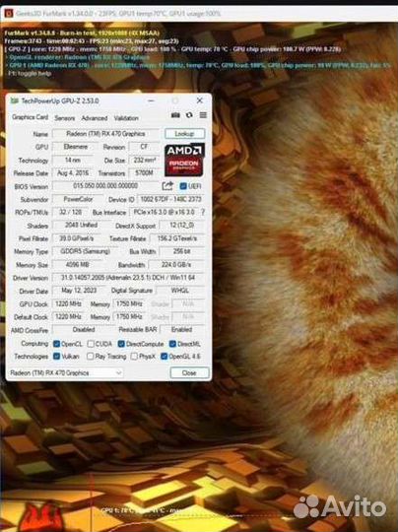Click the GPU-Z Close button
This screenshot has height=532, width=398.
(x=189, y=372)
